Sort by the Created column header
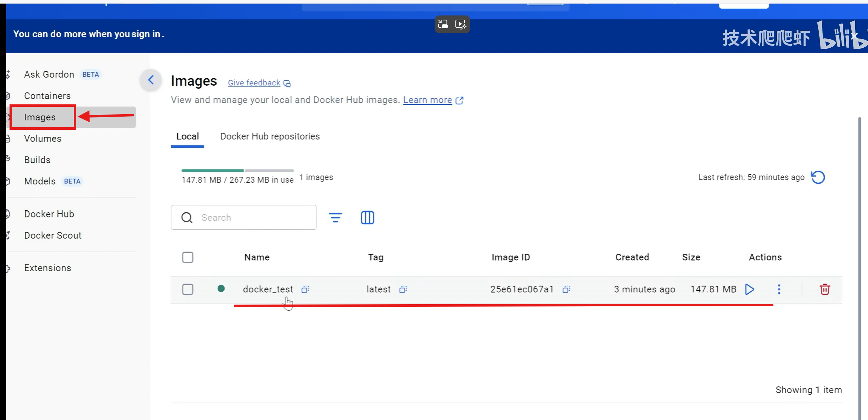Viewport: 868px width, 420px height. (632, 257)
